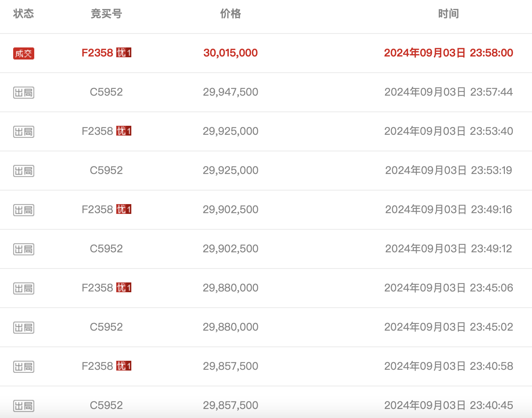The width and height of the screenshot is (532, 418).
Task: Click the 优1 badge in the 23:49:16 row
Action: pyautogui.click(x=124, y=209)
